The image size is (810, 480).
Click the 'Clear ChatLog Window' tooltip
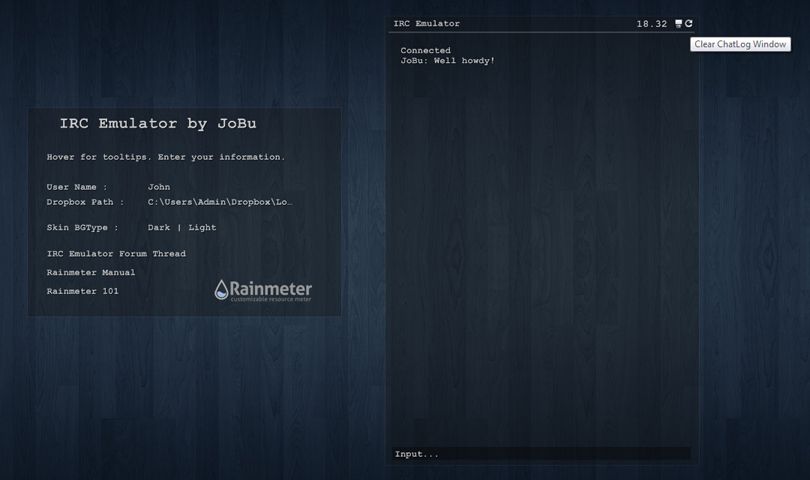[x=740, y=44]
